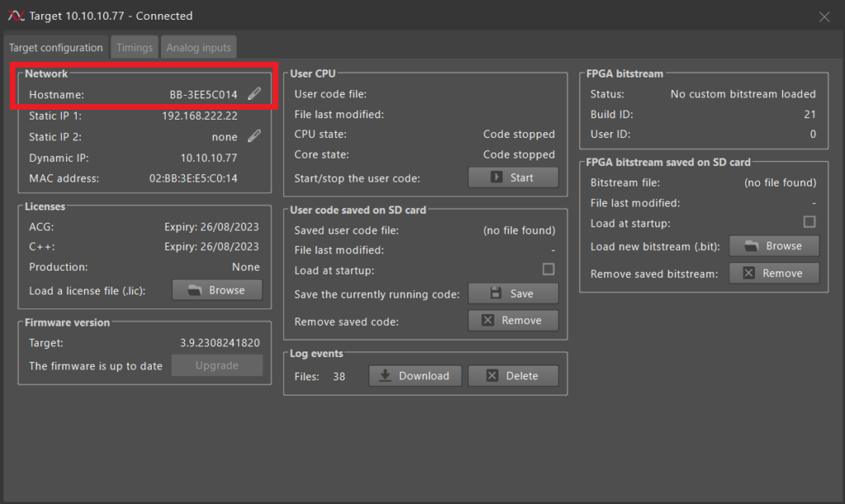Enable load at startup for FPGA bitstream
The height and width of the screenshot is (504, 845).
coord(809,222)
